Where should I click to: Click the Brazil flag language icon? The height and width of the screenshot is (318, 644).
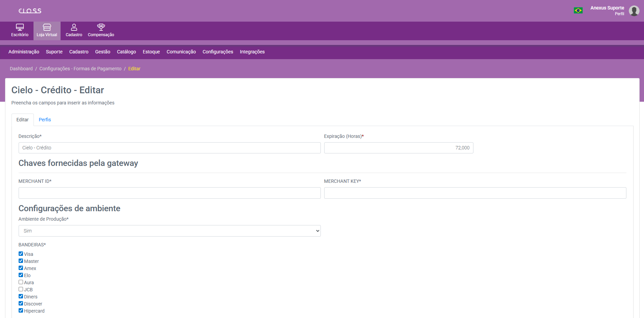(578, 10)
